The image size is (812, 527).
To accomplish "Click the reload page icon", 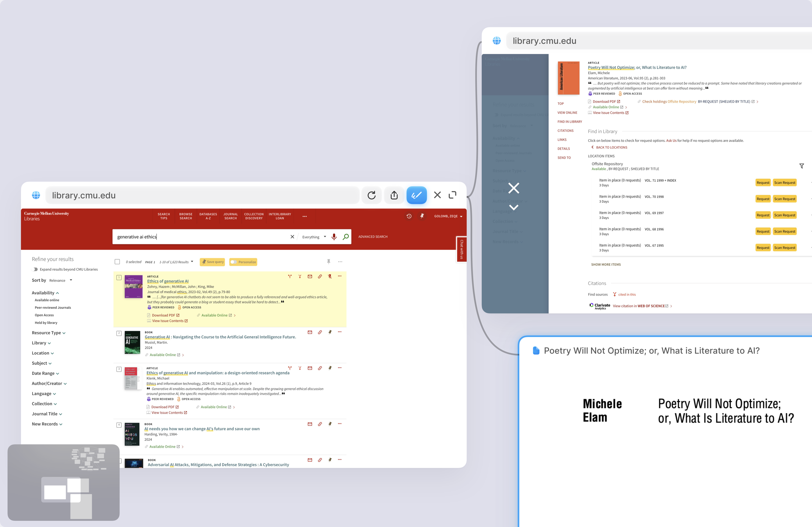I will click(372, 195).
